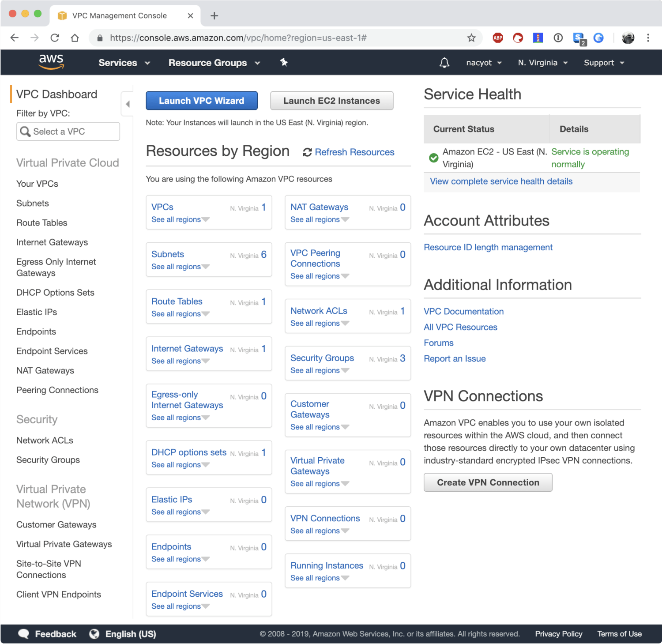Click the Virtual Private Gateways card link
The image size is (662, 644).
pyautogui.click(x=317, y=466)
